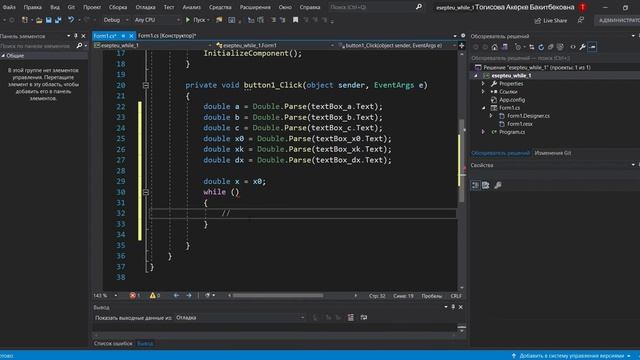The image size is (640, 360).
Task: Collapse the while block on line 30
Action: tap(146, 192)
